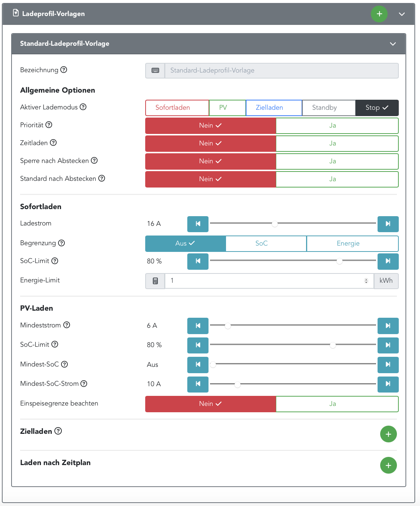This screenshot has width=420, height=506.
Task: Click the Ladestrom slider handle
Action: pos(275,224)
